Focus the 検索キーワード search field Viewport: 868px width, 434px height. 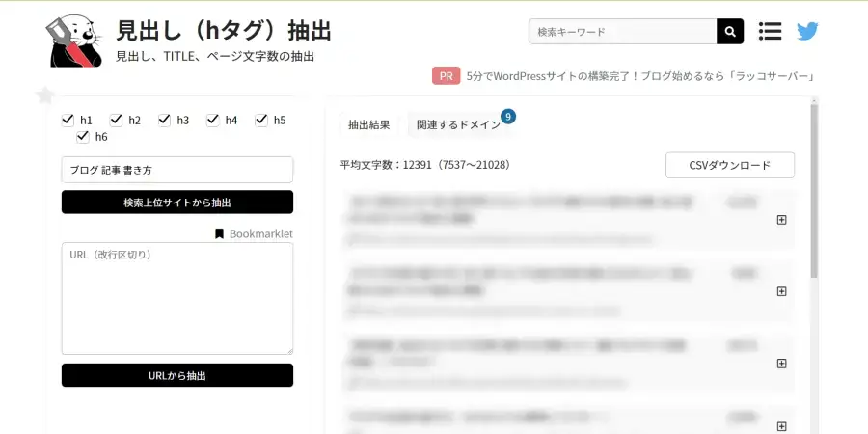(x=623, y=32)
